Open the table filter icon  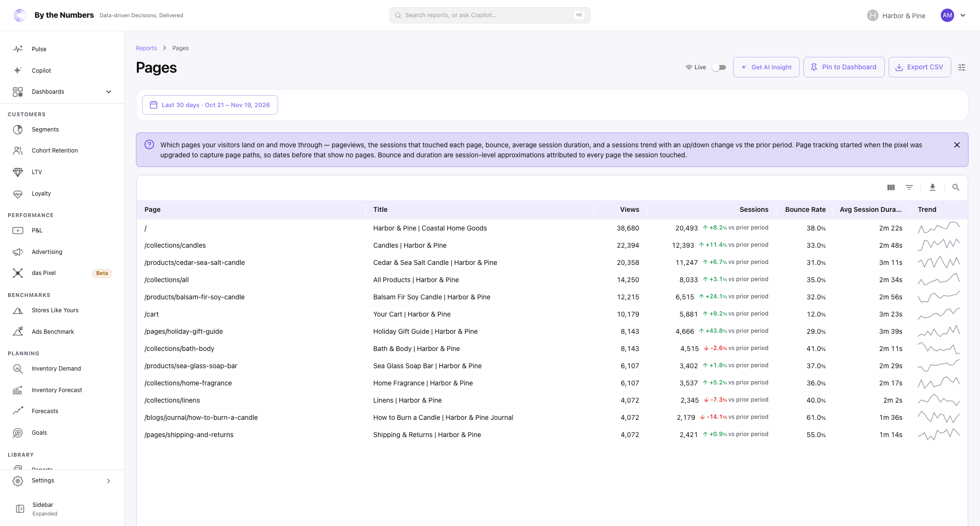909,187
